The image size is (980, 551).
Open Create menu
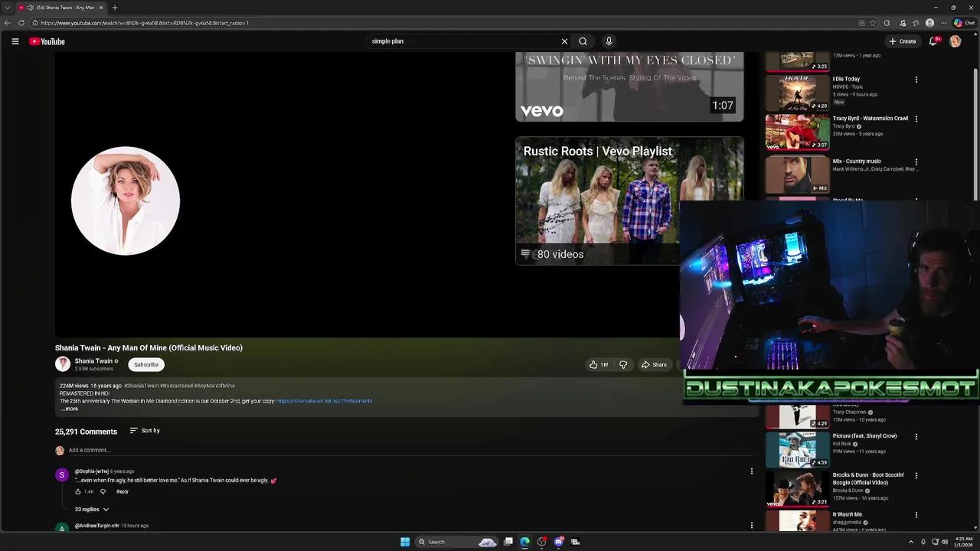pyautogui.click(x=903, y=41)
